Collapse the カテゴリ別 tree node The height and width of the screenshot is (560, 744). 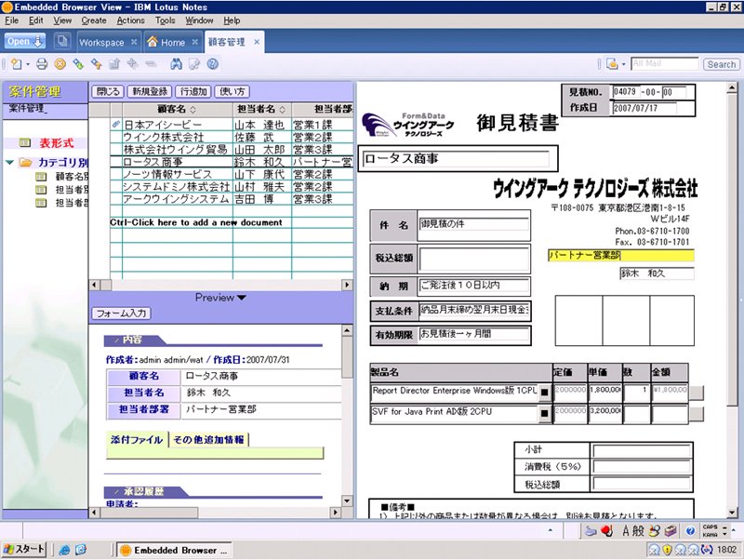click(9, 162)
